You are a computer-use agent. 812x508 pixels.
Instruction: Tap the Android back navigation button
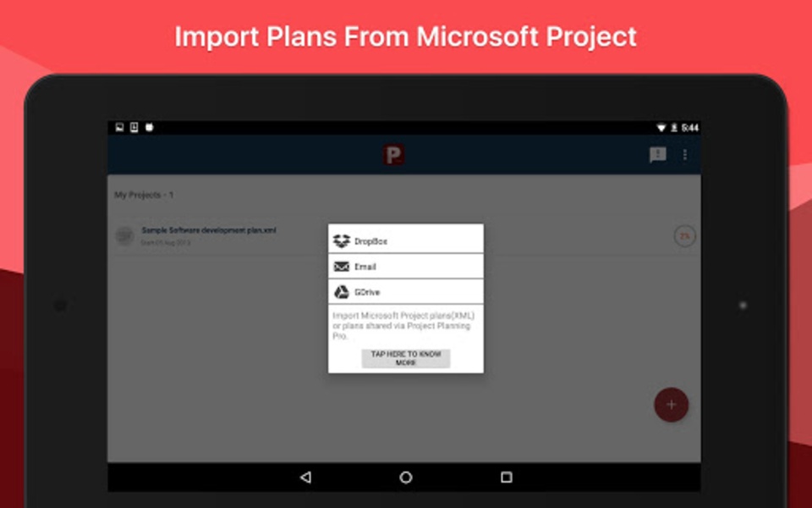[x=305, y=477]
